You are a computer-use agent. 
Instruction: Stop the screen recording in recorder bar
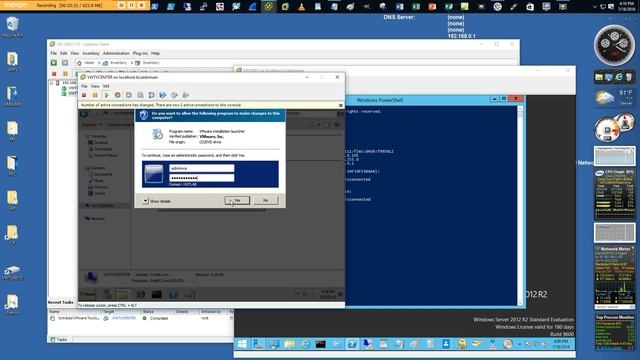(x=142, y=5)
